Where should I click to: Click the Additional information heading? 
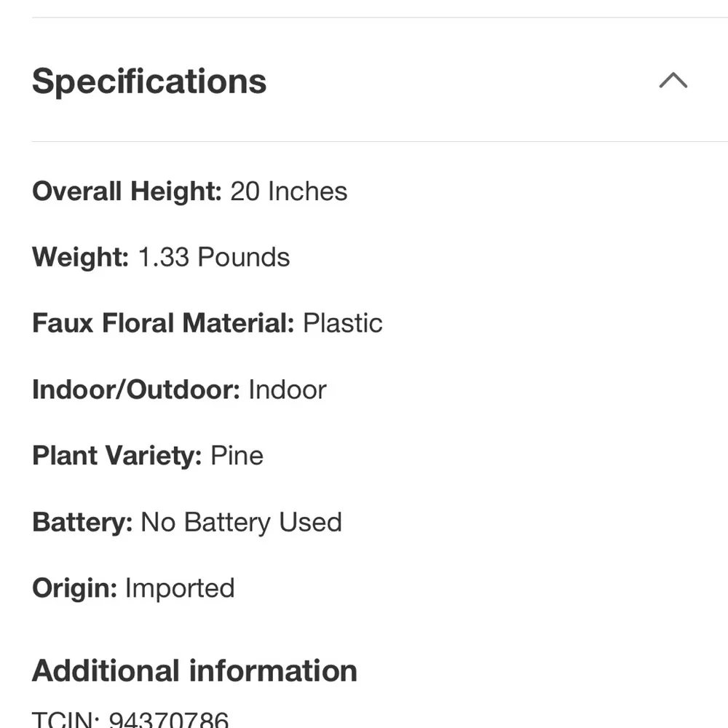194,671
